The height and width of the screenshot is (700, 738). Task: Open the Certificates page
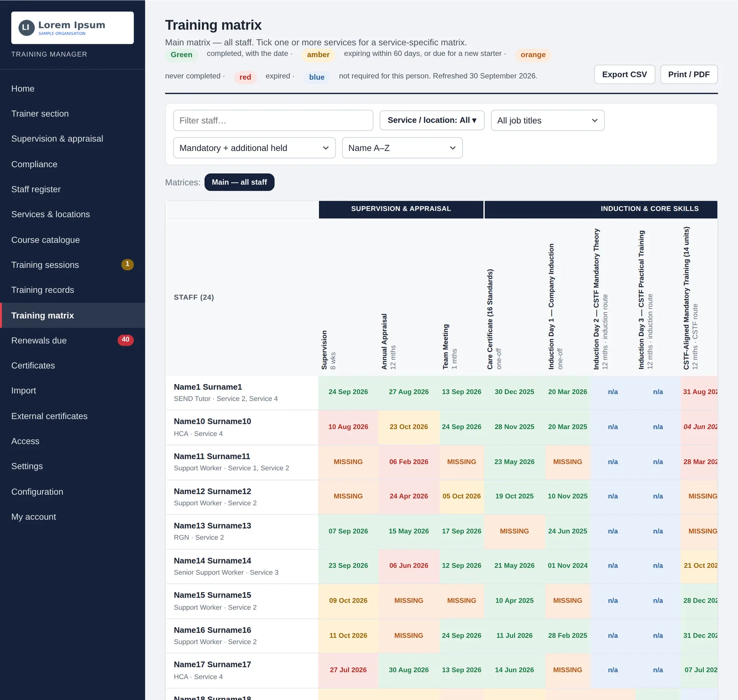72,366
